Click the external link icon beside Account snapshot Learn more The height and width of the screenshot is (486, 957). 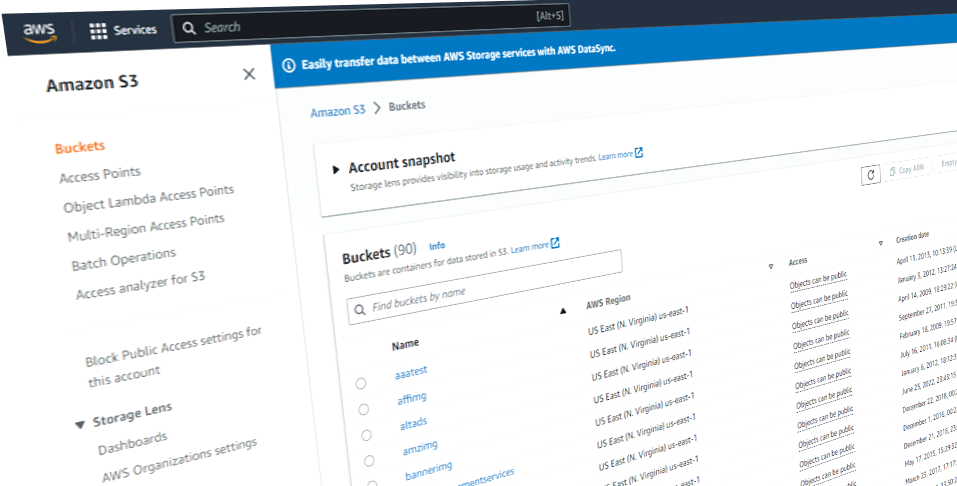[639, 153]
